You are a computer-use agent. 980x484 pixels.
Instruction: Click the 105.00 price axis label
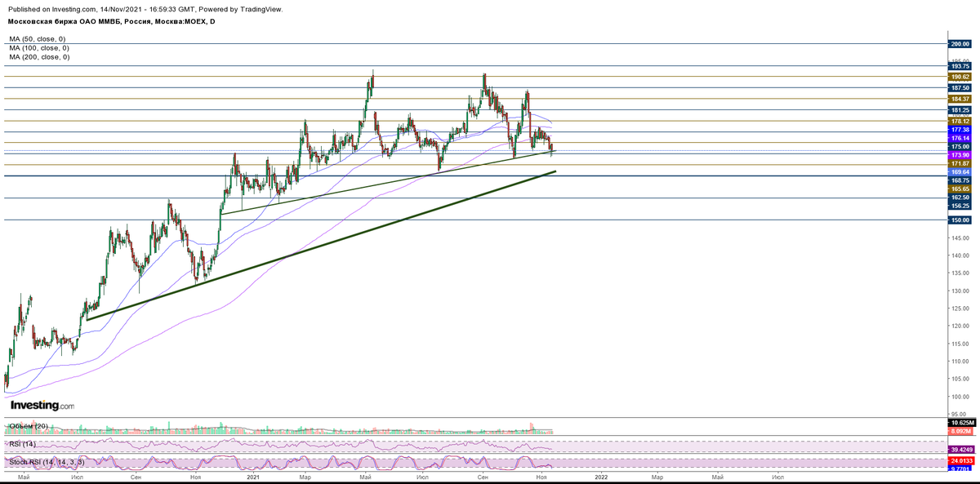click(959, 379)
